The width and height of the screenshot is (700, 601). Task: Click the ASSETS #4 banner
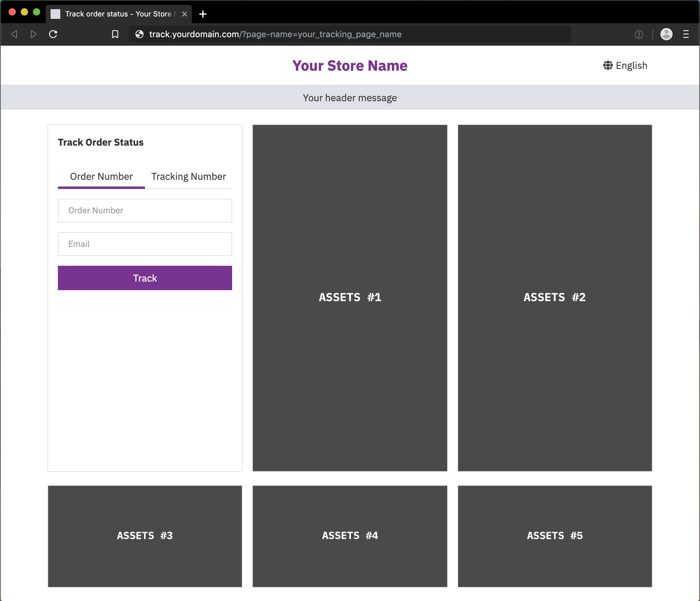coord(350,536)
